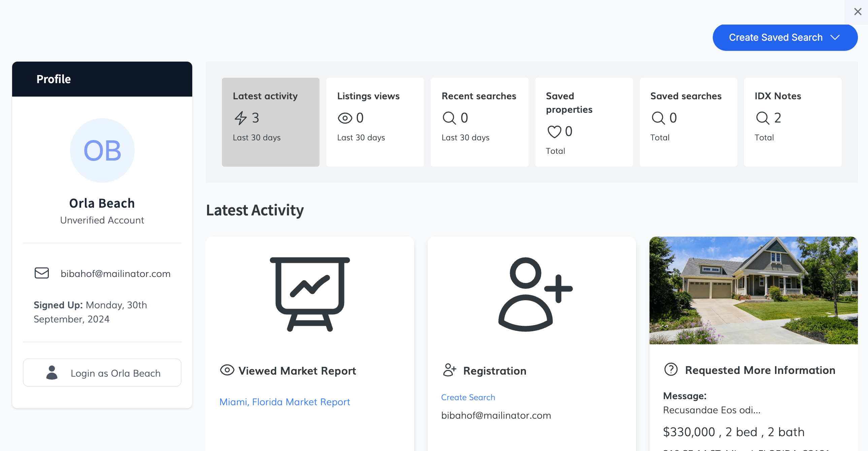Click Login as Orla Beach button
868x451 pixels.
click(x=102, y=373)
